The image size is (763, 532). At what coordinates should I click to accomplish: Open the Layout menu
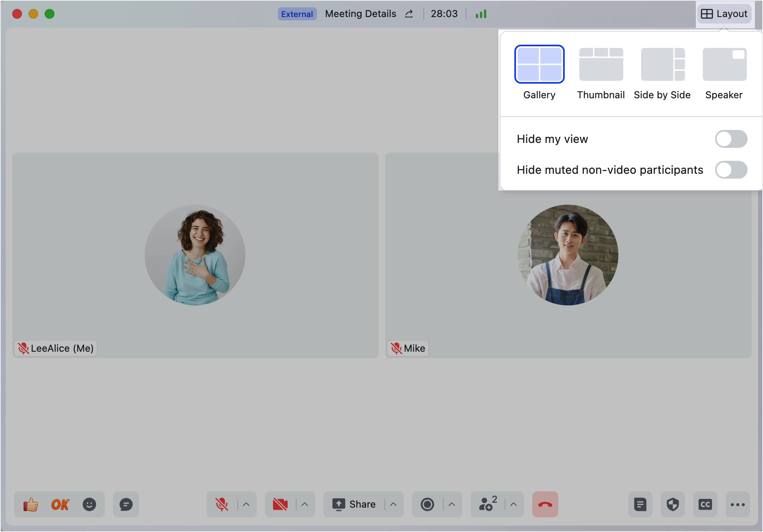click(x=725, y=13)
